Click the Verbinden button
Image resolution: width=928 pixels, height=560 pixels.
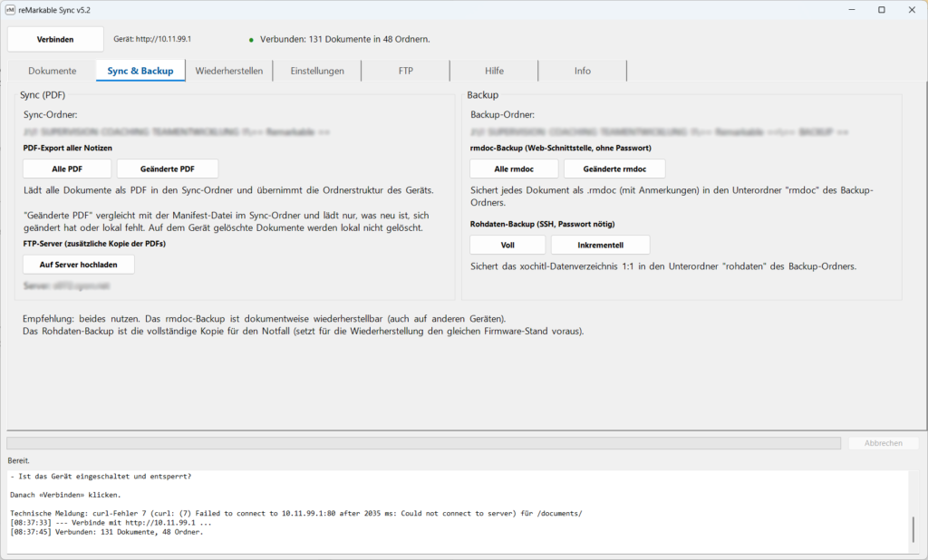[55, 39]
